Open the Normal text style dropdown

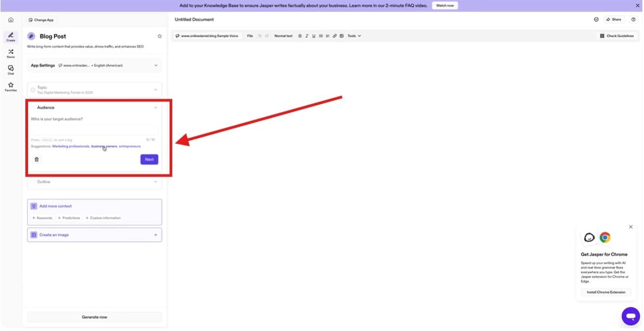click(x=284, y=36)
